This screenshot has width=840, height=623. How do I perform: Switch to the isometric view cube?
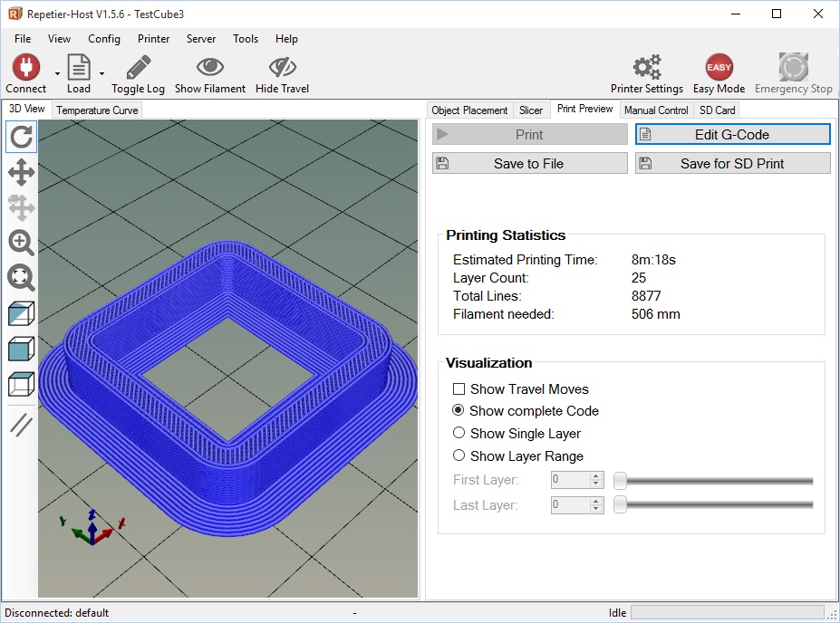pos(22,313)
